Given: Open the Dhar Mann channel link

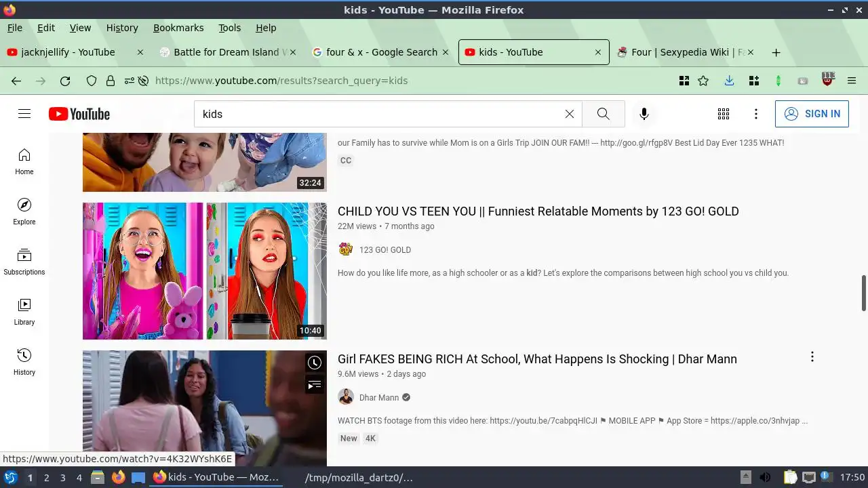Looking at the screenshot, I should pos(379,398).
